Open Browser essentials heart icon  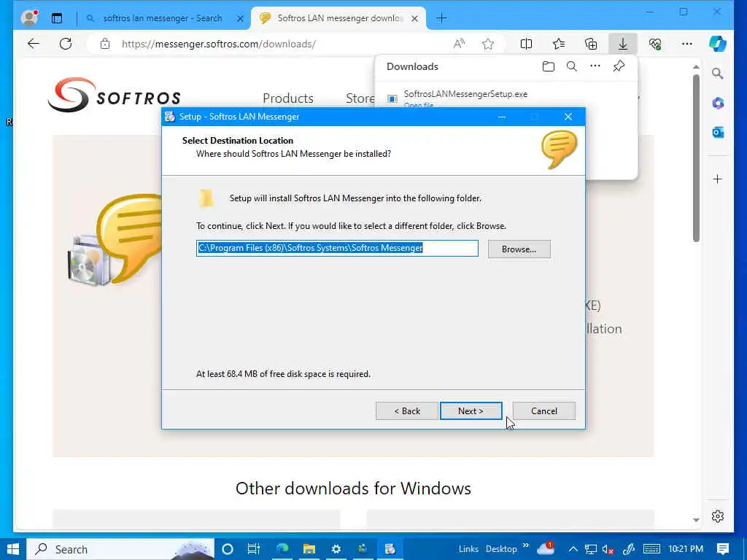click(655, 44)
